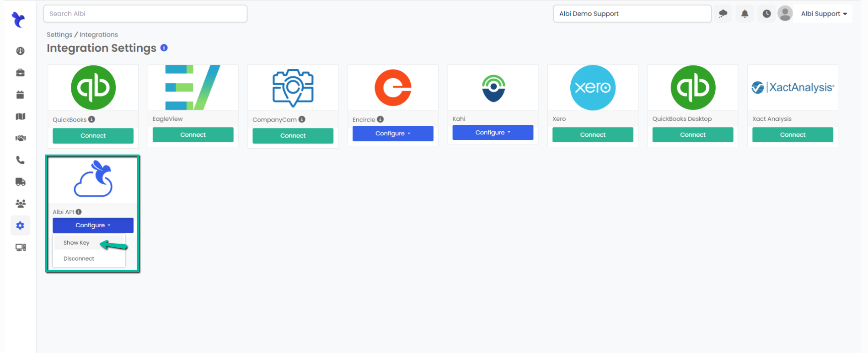
Task: Click Integrations in the breadcrumb
Action: click(x=99, y=35)
